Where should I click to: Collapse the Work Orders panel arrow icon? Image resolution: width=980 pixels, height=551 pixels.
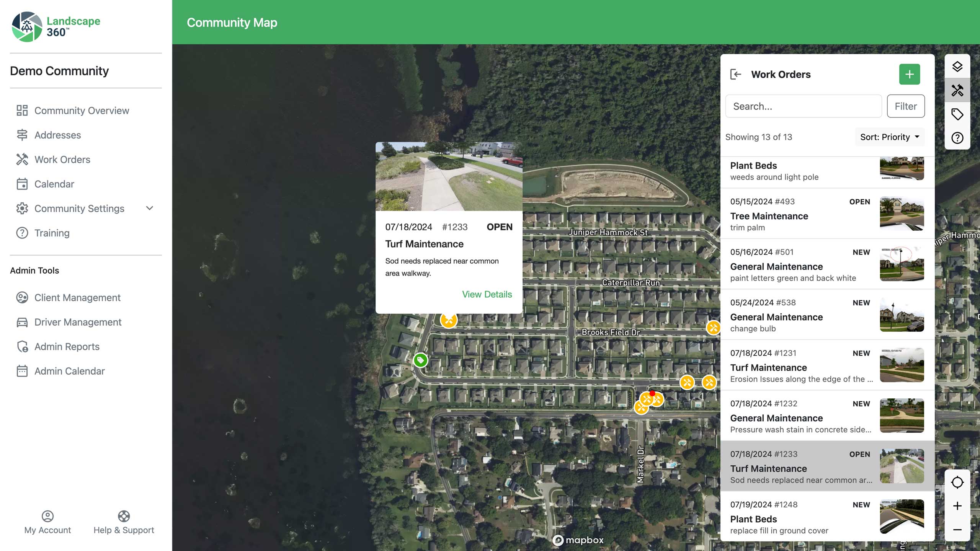735,74
